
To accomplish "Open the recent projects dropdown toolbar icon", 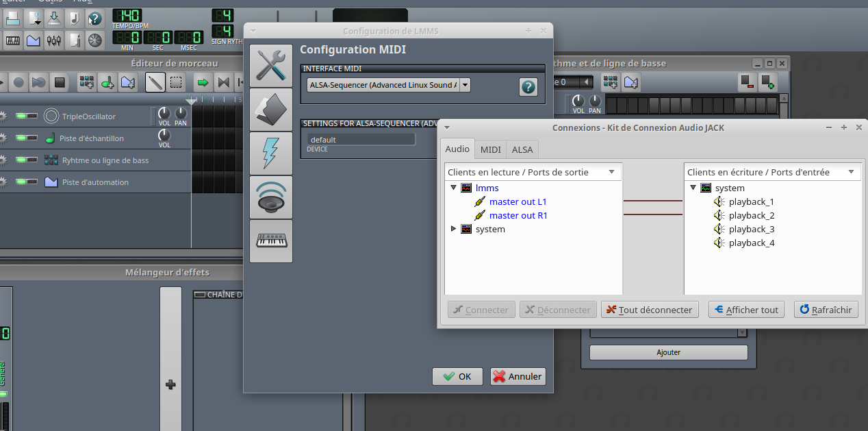I will [x=34, y=19].
